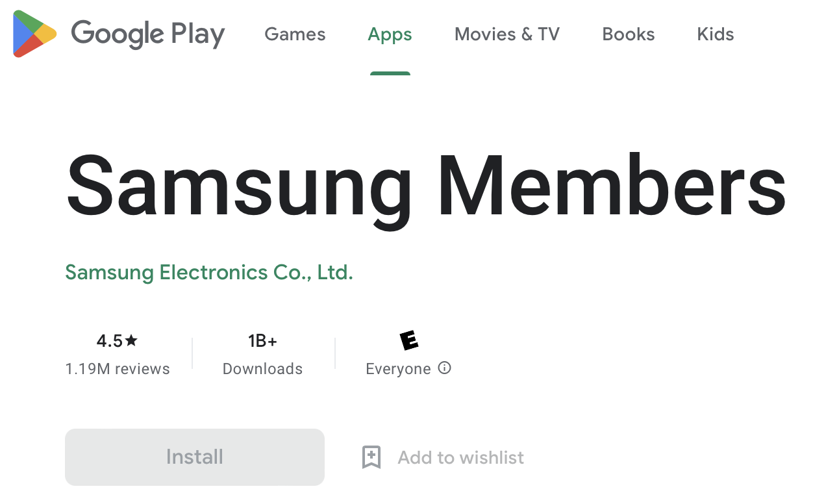
Task: Switch to Movies & TV tab
Action: [x=507, y=34]
